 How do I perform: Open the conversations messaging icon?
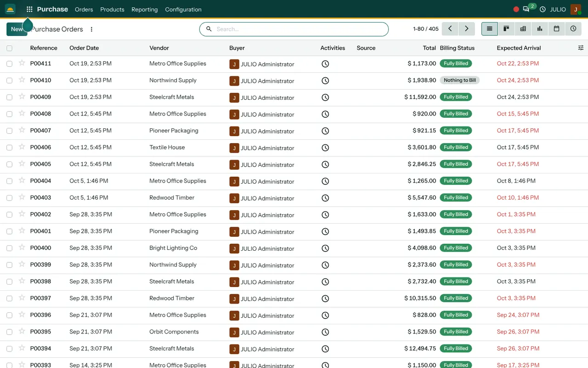pos(526,9)
